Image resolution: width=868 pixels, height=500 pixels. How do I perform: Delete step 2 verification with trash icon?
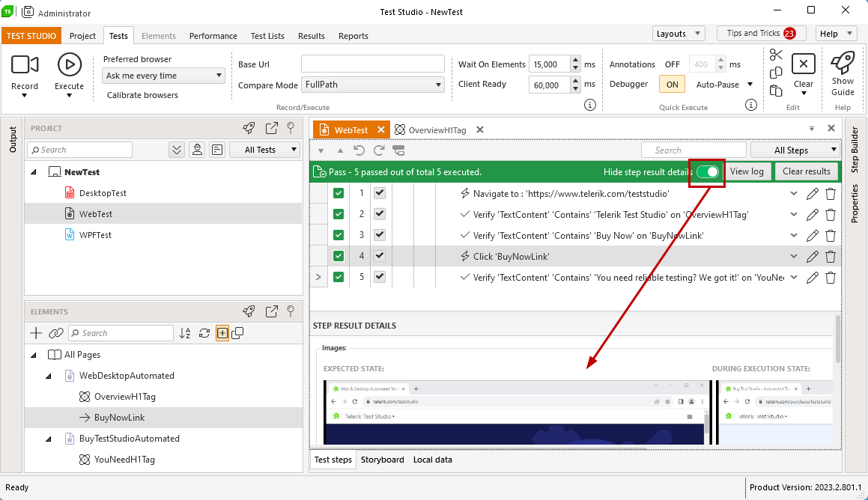click(x=831, y=215)
